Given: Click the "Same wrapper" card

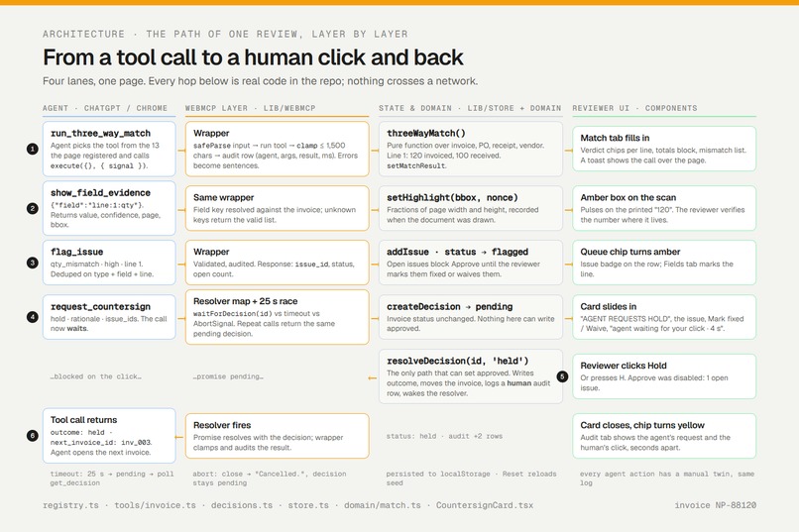Looking at the screenshot, I should (x=278, y=208).
